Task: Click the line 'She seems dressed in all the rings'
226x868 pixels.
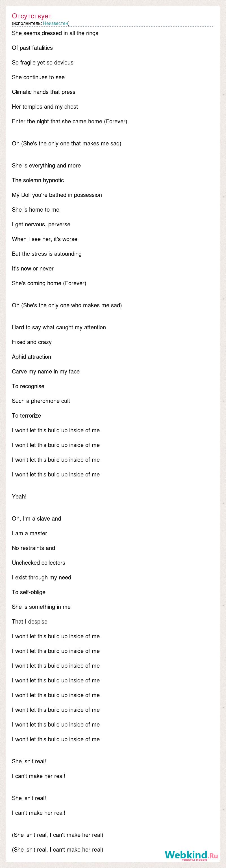Action: (x=55, y=33)
